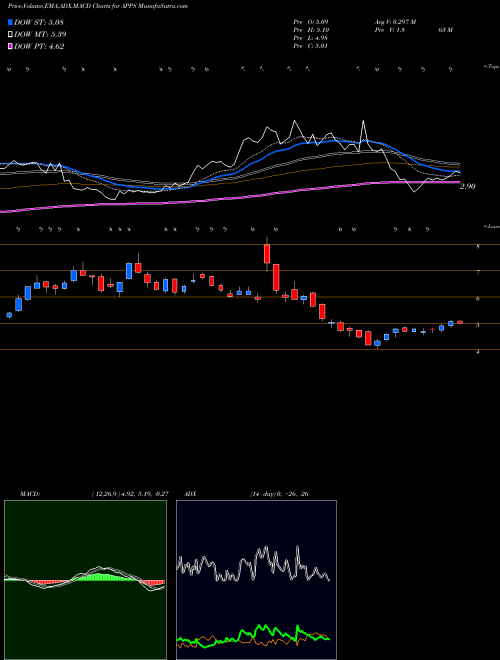Click the first blue candlestick at chart's left start
500x660 pixels.
click(x=9, y=315)
